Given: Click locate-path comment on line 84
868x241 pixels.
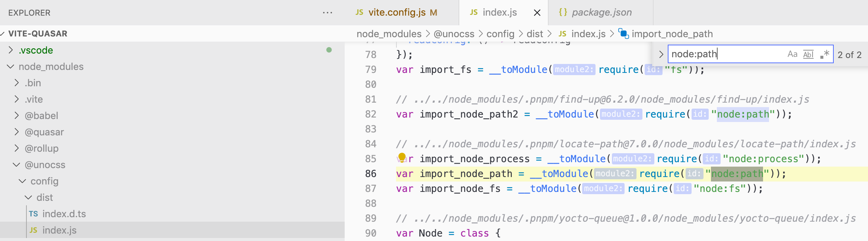Looking at the screenshot, I should click(x=626, y=144).
